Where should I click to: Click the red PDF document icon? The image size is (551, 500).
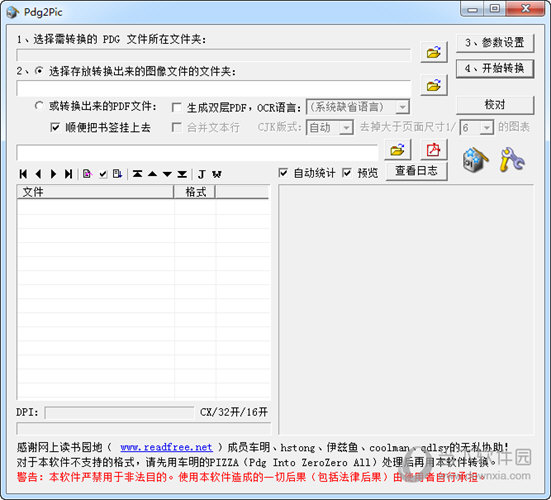[434, 150]
